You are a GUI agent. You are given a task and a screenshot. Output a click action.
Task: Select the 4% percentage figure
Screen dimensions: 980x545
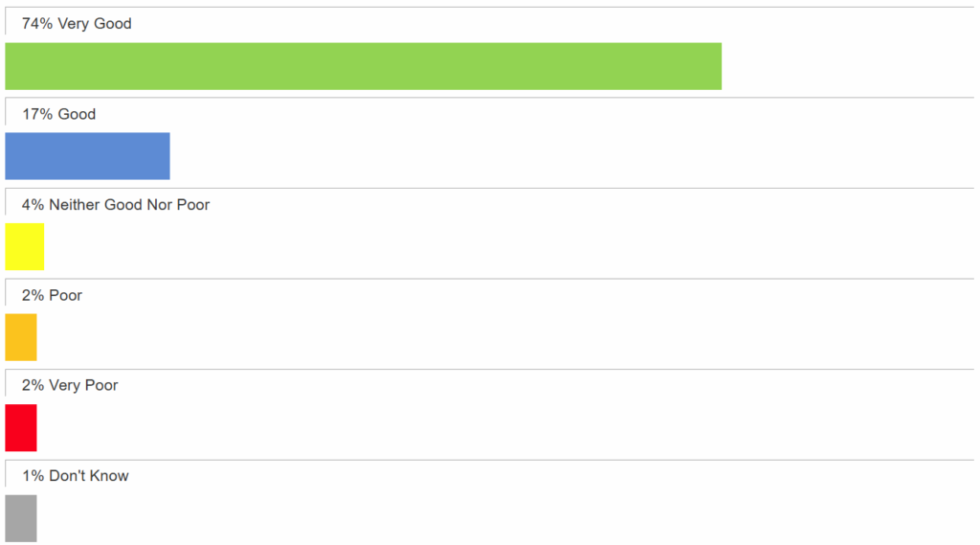tap(33, 204)
